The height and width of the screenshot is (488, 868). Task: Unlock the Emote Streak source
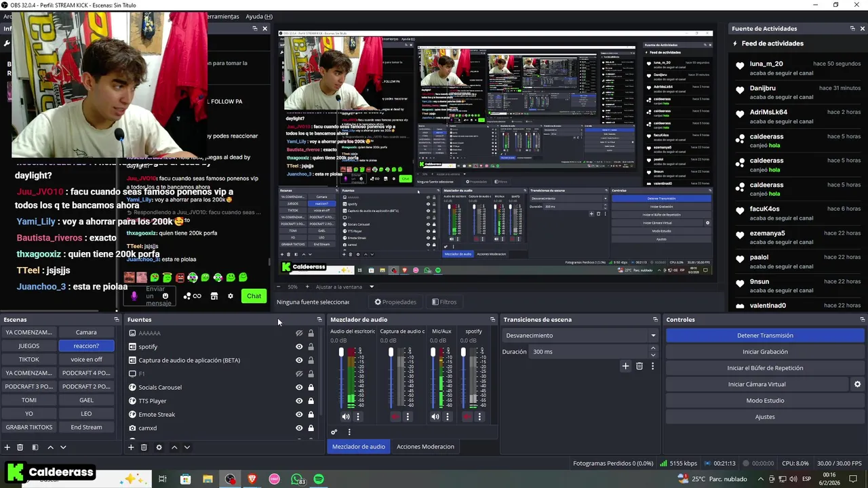(311, 414)
